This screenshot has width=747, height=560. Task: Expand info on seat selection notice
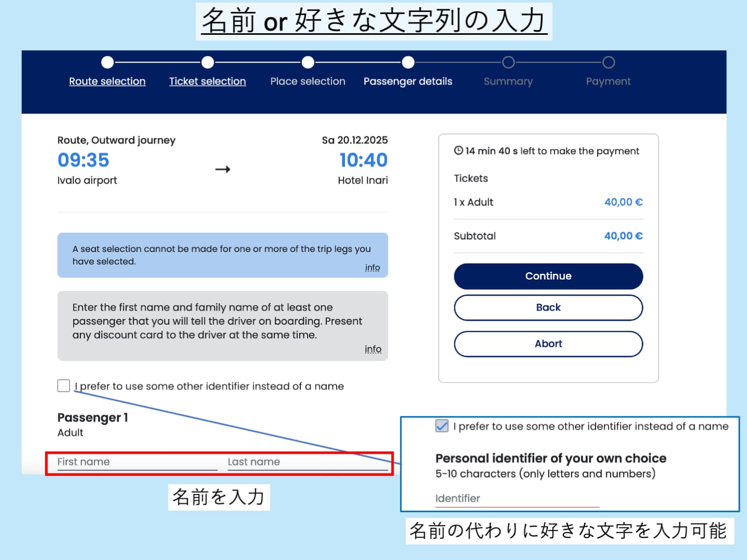(372, 268)
